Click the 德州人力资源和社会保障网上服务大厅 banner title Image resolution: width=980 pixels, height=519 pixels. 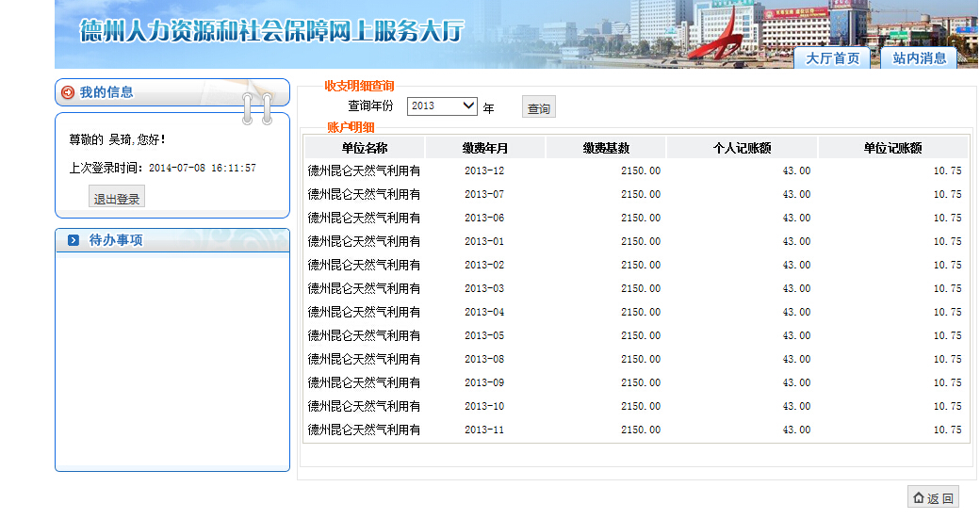pyautogui.click(x=271, y=31)
